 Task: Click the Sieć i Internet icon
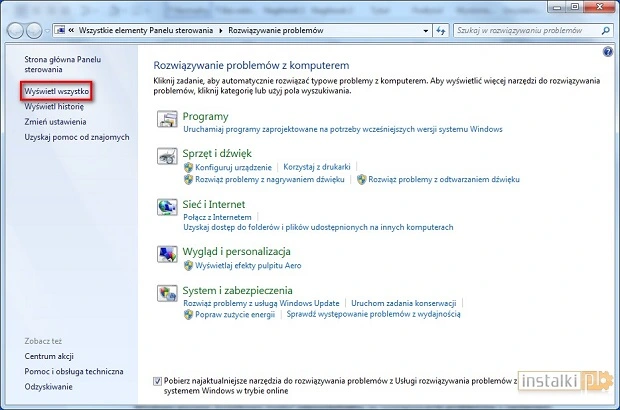point(167,208)
